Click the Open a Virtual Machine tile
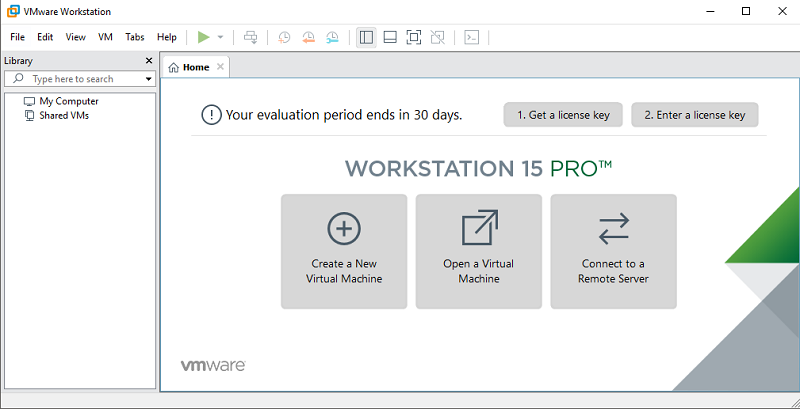 (x=479, y=251)
